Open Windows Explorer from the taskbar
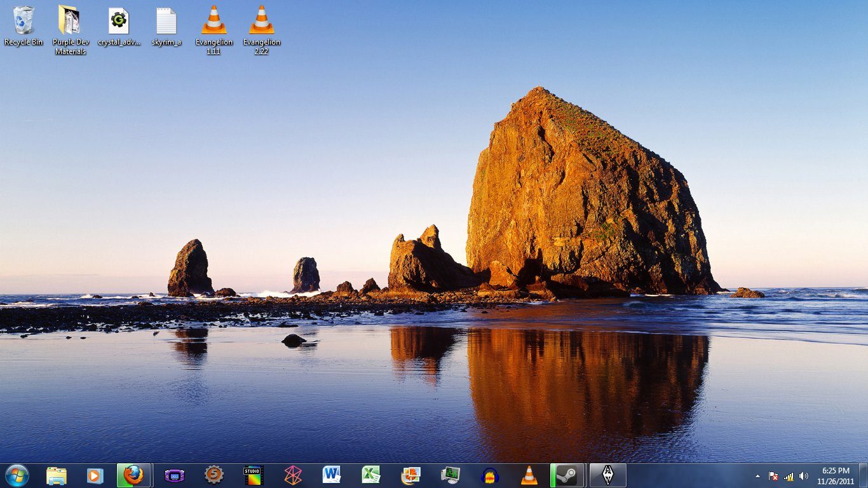This screenshot has height=488, width=868. (56, 475)
